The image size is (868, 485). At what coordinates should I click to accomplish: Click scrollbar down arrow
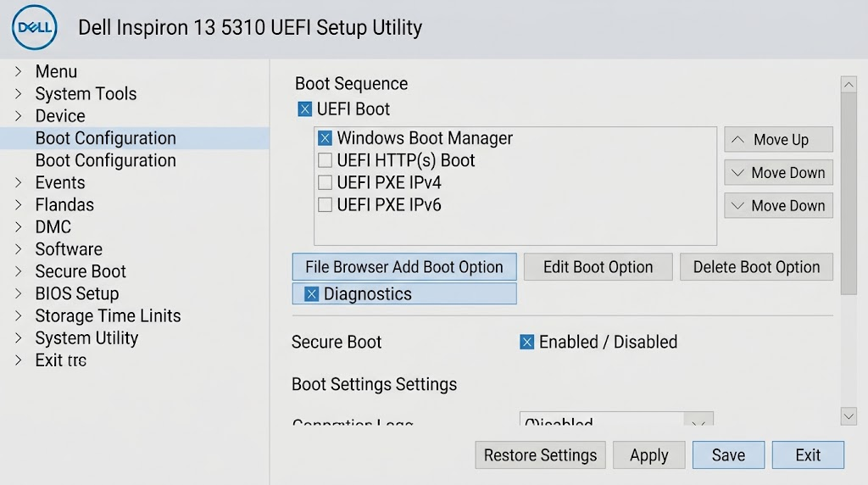point(849,416)
